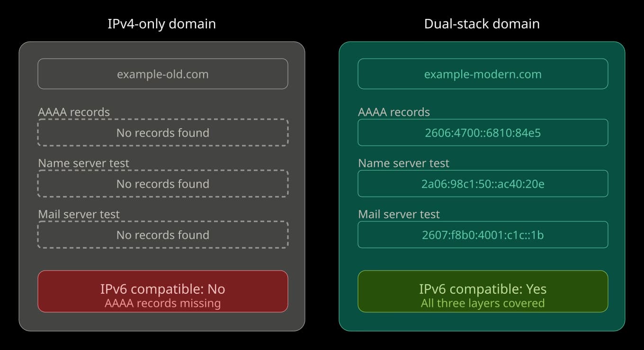Click the green "IPv6 compatible: Yes" banner
Viewport: 644px width, 350px height.
483,291
